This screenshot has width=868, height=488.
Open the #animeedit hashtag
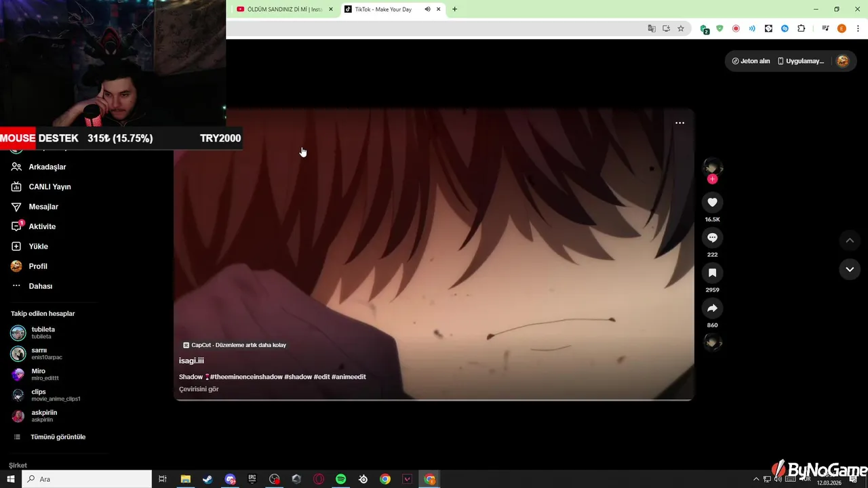coord(349,377)
